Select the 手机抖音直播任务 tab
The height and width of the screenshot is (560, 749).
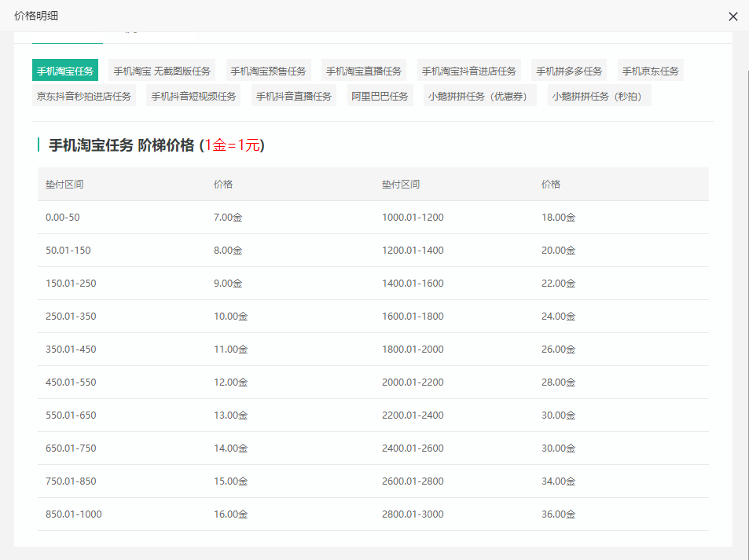(x=294, y=96)
